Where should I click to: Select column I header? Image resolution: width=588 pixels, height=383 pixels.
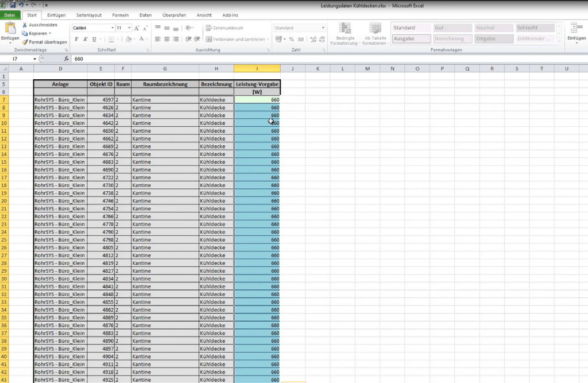coord(257,69)
